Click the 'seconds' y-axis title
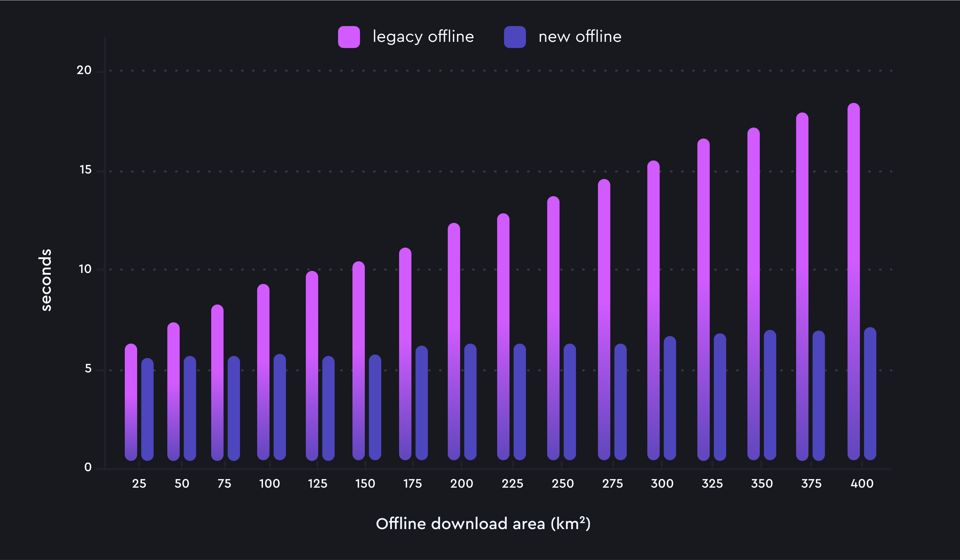Image resolution: width=960 pixels, height=560 pixels. (x=46, y=280)
